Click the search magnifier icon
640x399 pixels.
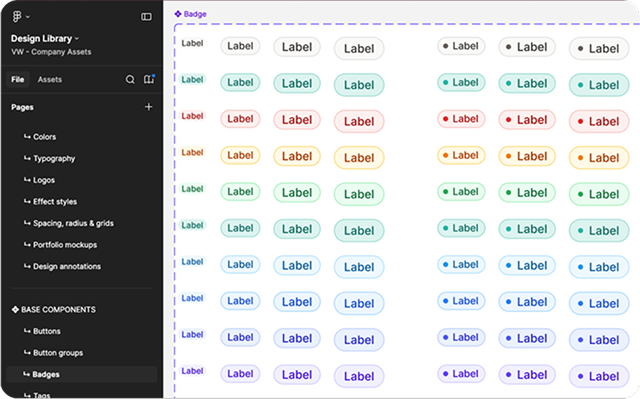pos(130,79)
